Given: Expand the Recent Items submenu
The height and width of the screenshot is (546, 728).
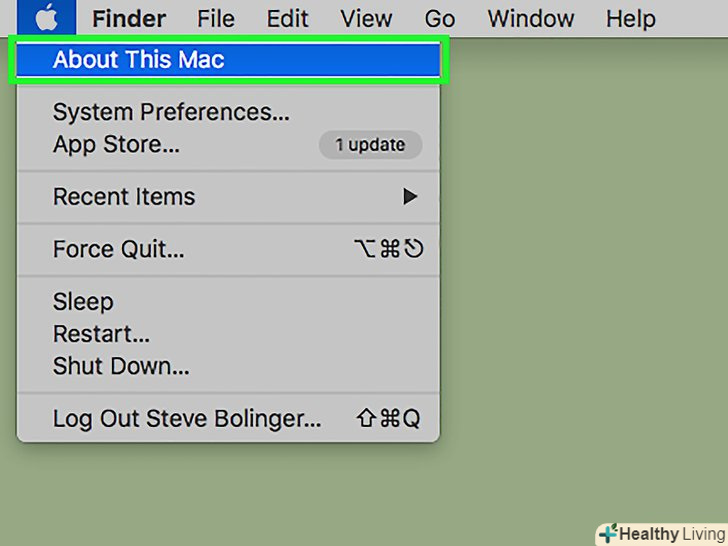Looking at the screenshot, I should coord(124,197).
